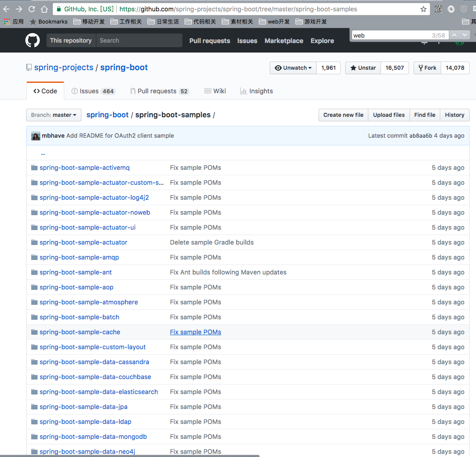Open the Pull requests repository tab
476x457 pixels.
[x=159, y=91]
